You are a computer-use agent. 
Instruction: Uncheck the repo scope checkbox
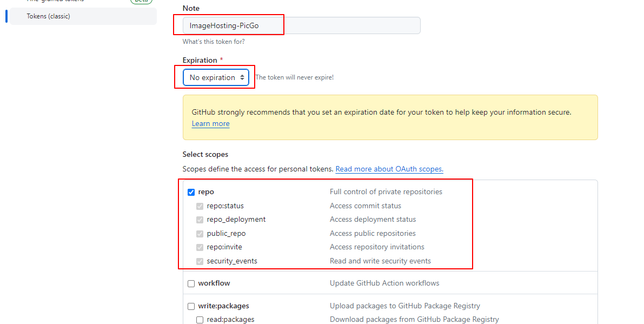pos(191,192)
